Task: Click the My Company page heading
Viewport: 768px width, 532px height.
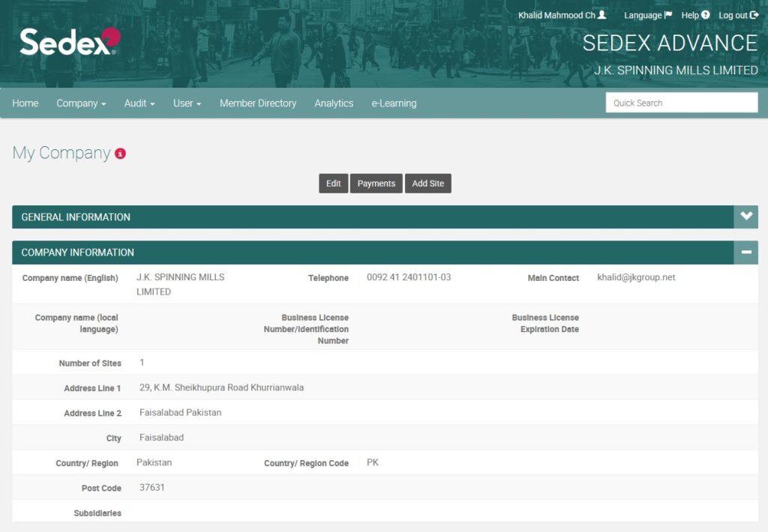Action: point(61,153)
